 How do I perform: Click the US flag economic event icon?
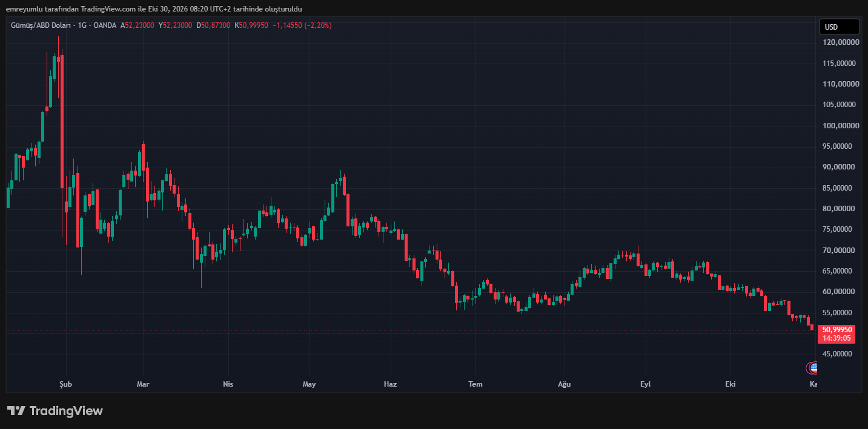tap(813, 367)
